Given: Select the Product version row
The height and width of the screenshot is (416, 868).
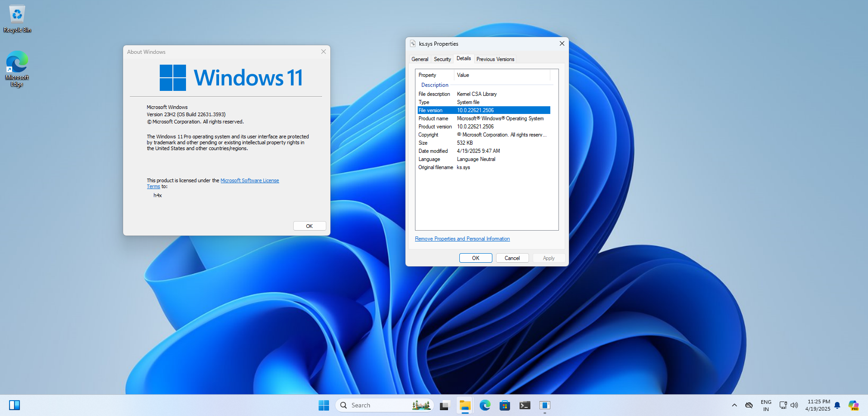Looking at the screenshot, I should coord(484,127).
